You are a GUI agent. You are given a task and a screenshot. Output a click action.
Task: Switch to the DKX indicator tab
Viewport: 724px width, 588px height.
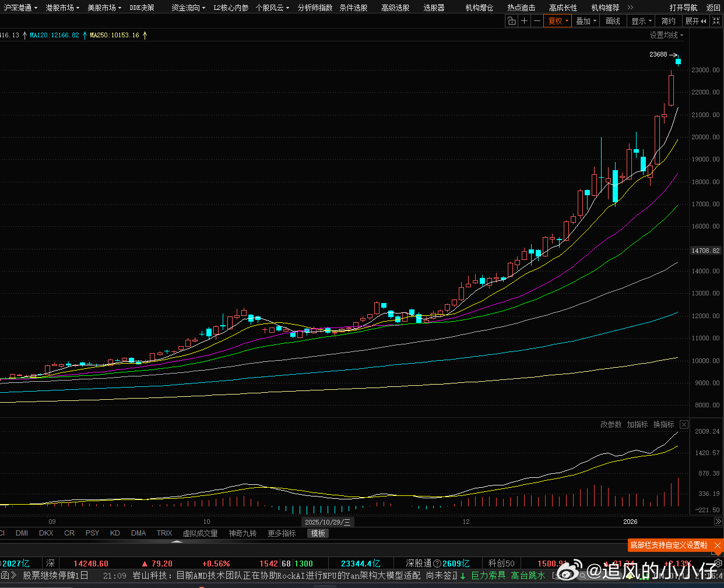pyautogui.click(x=46, y=533)
